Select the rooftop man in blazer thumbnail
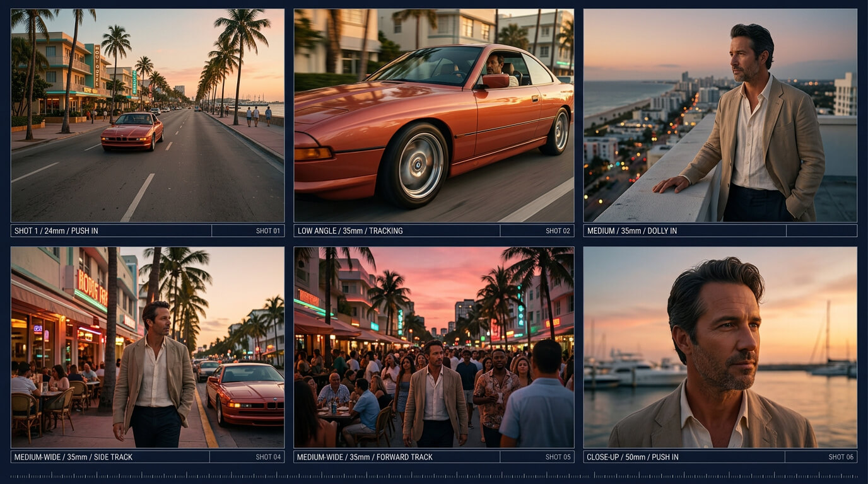This screenshot has height=484, width=868. (x=720, y=115)
